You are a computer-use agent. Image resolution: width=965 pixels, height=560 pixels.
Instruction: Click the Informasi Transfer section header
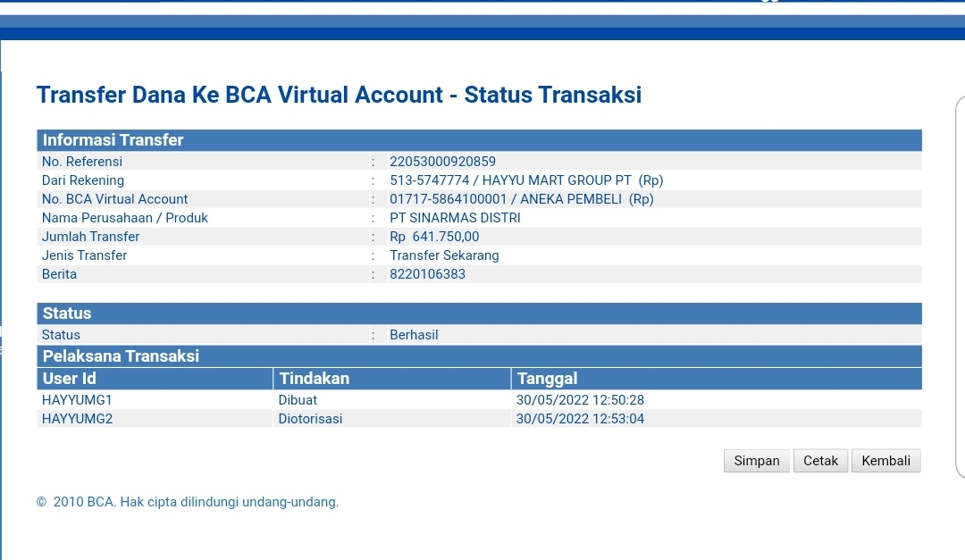[113, 140]
